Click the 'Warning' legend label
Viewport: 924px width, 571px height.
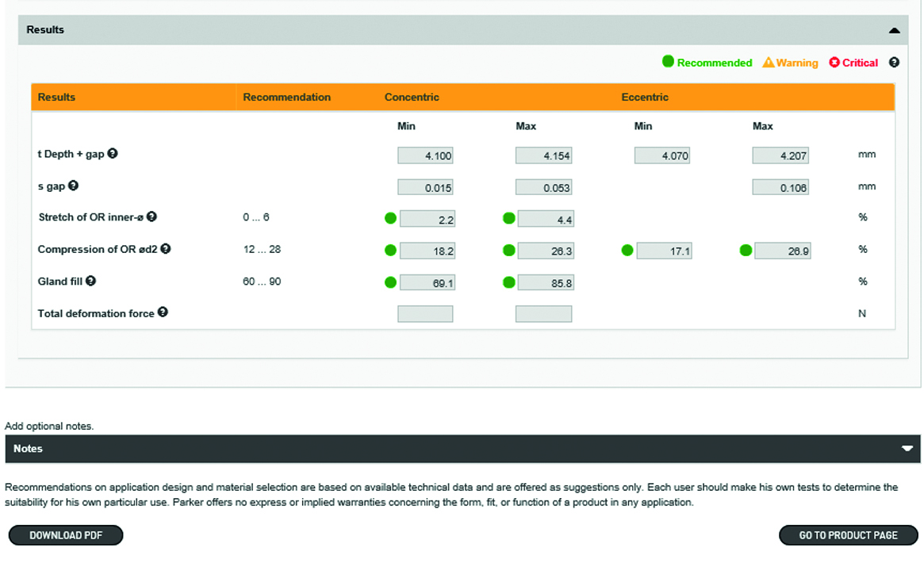(797, 63)
